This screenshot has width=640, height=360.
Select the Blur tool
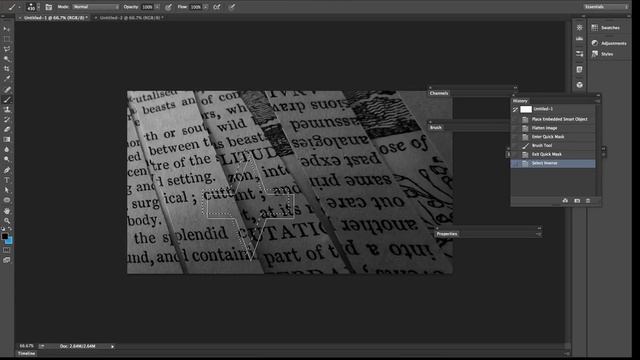point(7,149)
